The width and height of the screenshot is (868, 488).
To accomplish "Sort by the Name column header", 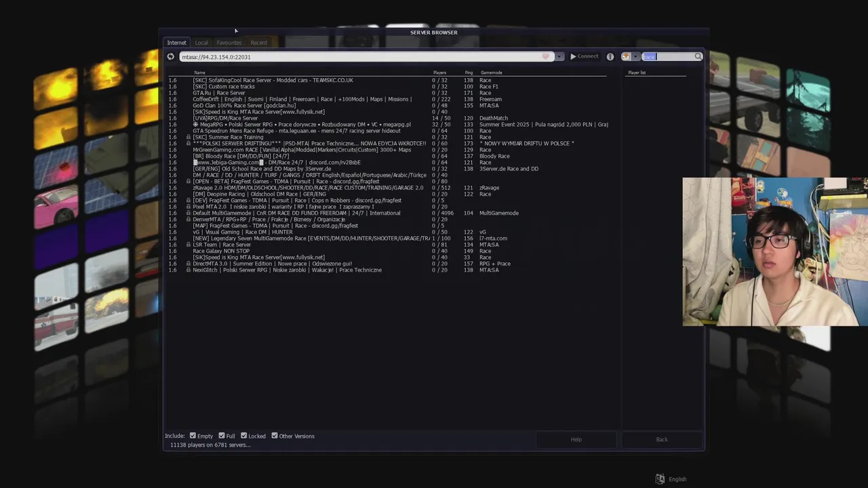I will (199, 73).
